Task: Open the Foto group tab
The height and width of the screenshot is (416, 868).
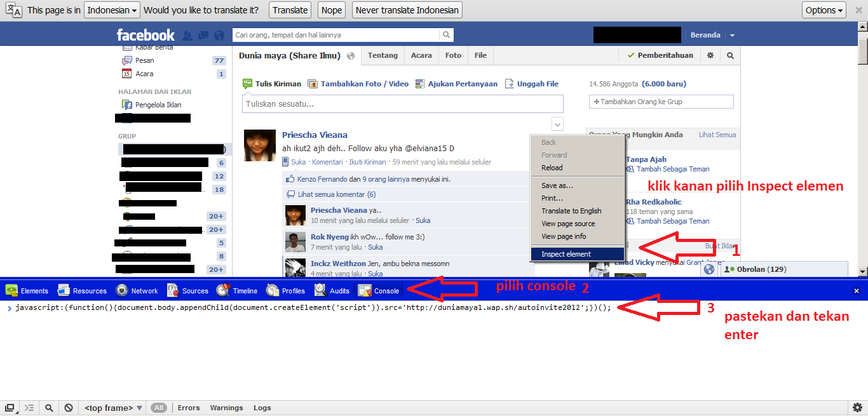Action: (x=453, y=55)
